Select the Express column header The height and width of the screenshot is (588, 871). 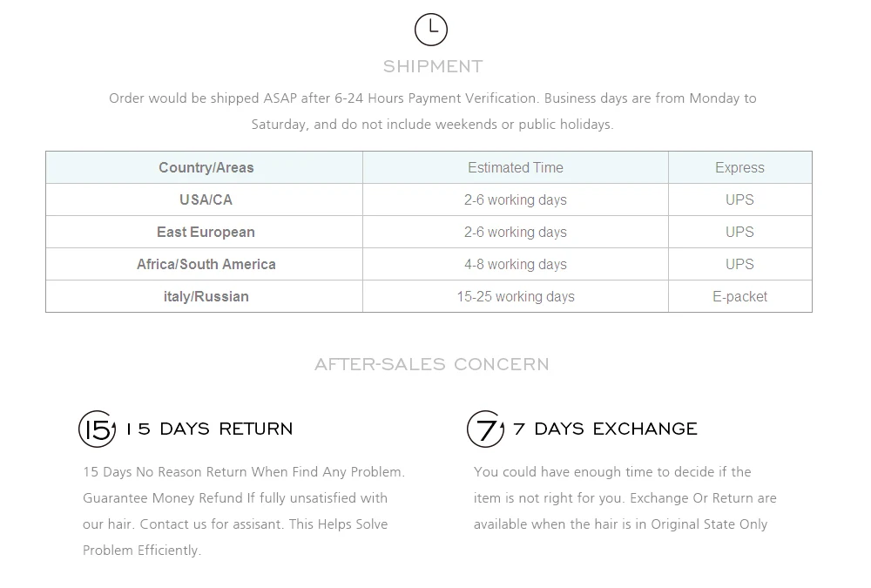click(739, 167)
